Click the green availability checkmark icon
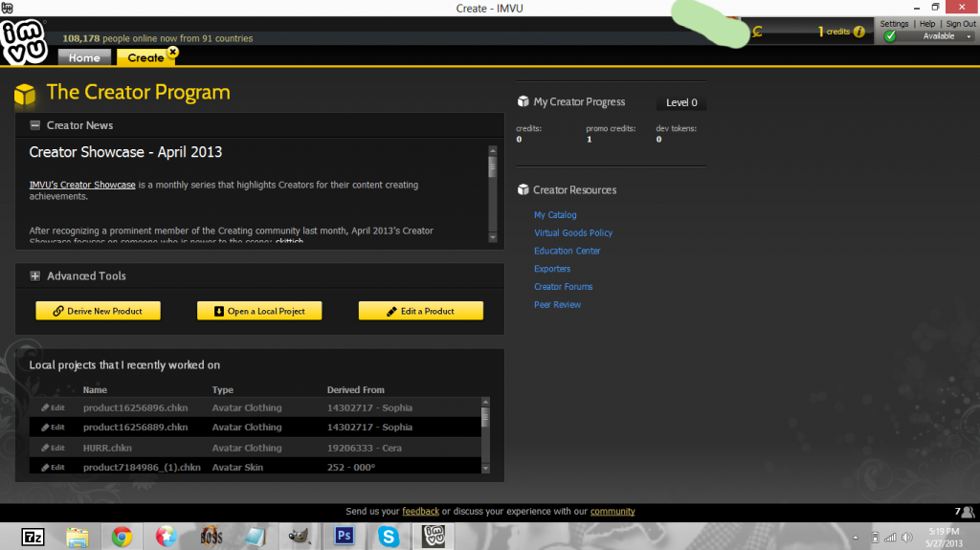This screenshot has width=980, height=550. pos(890,35)
